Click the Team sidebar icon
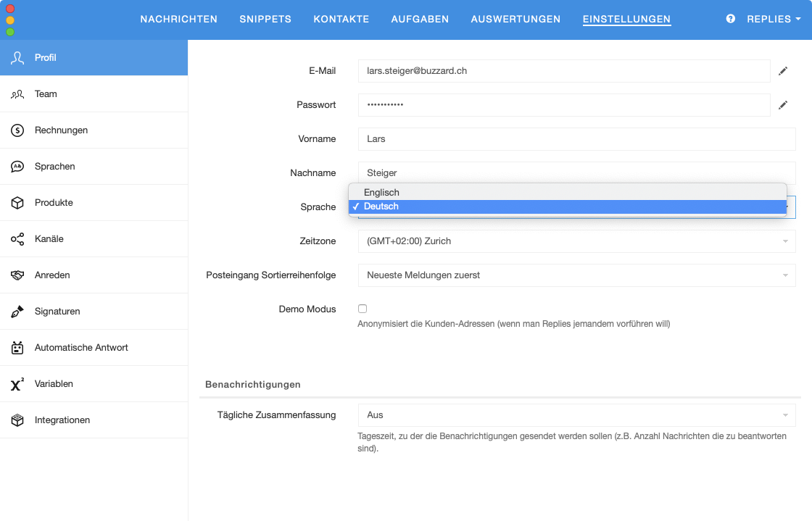The height and width of the screenshot is (521, 812). pyautogui.click(x=17, y=94)
